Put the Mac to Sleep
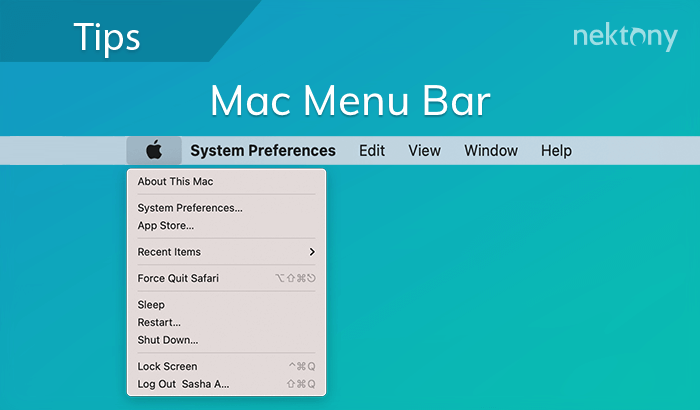This screenshot has height=410, width=700. coord(151,304)
